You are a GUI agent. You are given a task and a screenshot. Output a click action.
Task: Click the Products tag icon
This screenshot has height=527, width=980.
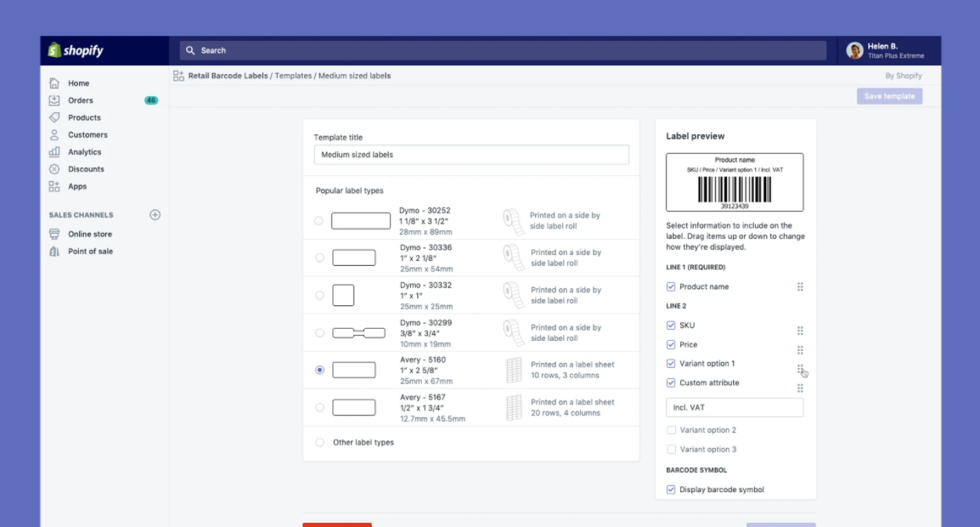(x=54, y=117)
